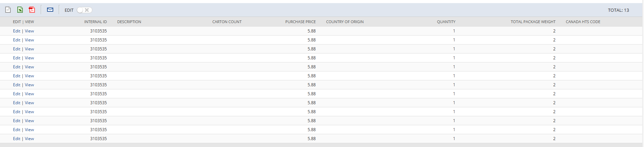Sort by Quantity column header
The height and width of the screenshot is (147, 644).
click(x=446, y=22)
